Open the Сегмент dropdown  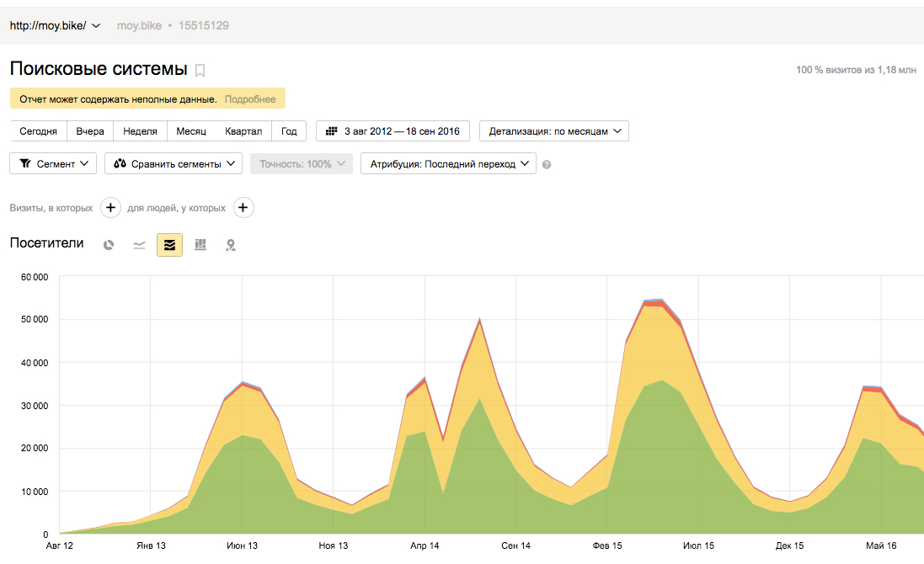53,164
